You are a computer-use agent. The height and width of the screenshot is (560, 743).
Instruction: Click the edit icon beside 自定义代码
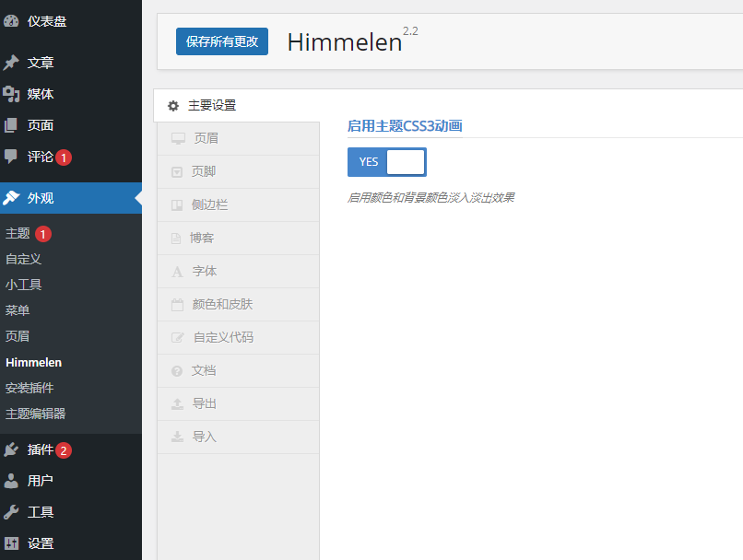click(178, 337)
